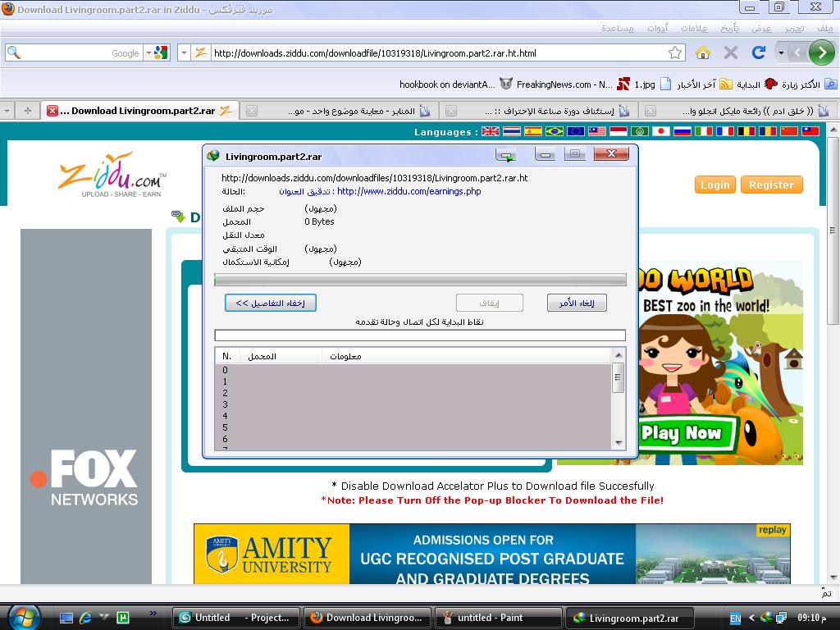Select the French flag language
The width and height of the screenshot is (840, 630).
tap(725, 131)
